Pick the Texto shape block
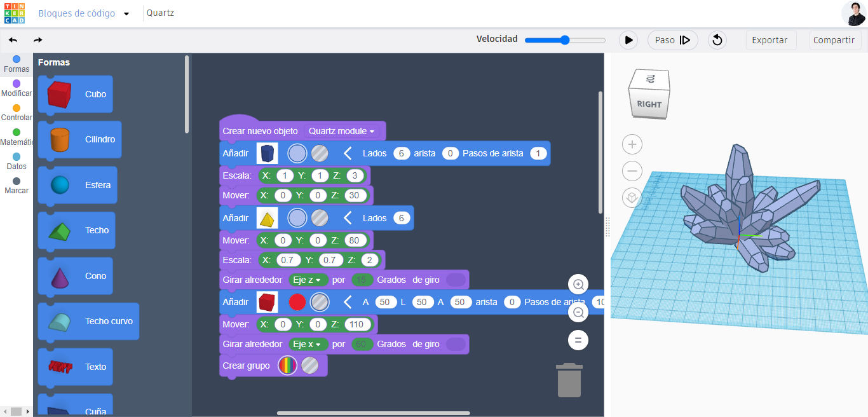Viewport: 868px width, 417px height. coord(76,367)
